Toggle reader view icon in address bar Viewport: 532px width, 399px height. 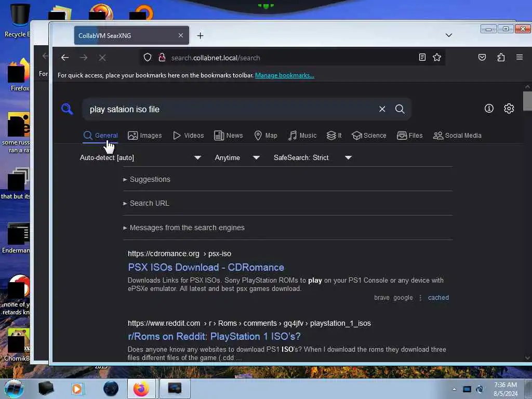point(422,57)
